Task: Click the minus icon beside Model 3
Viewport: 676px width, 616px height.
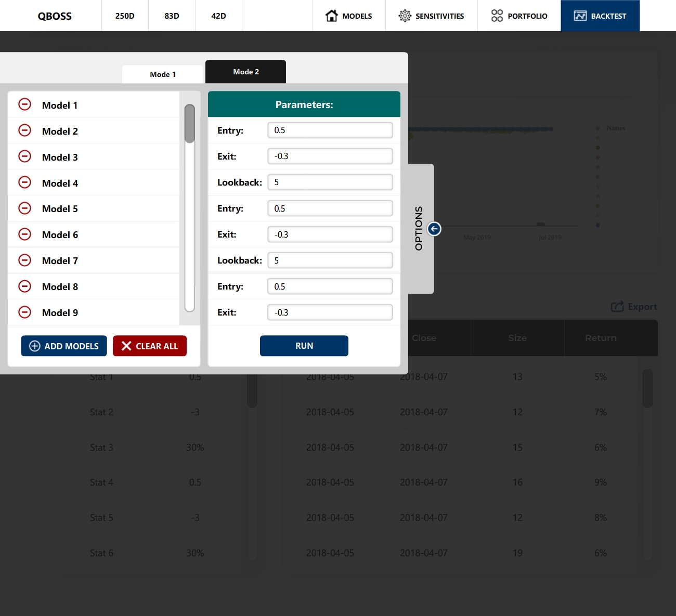Action: click(24, 156)
